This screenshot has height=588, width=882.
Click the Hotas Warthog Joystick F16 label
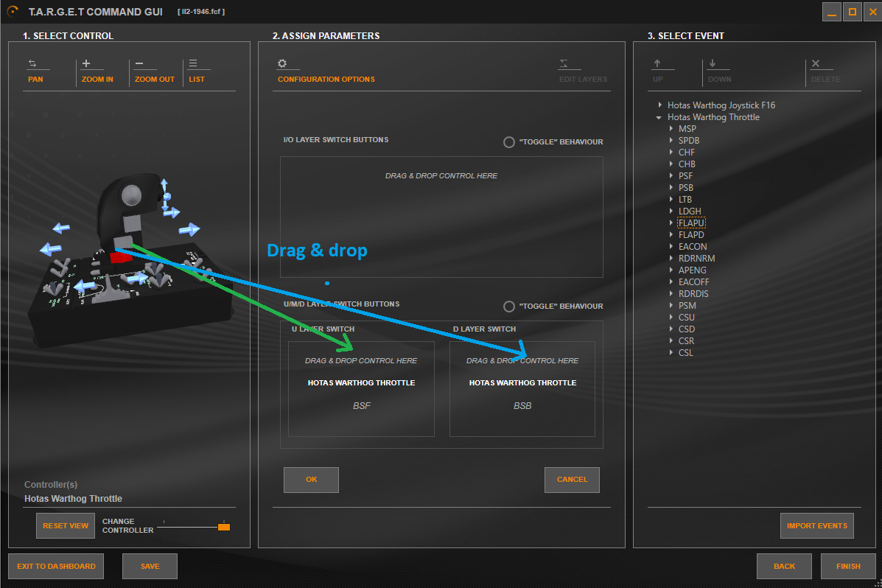721,105
